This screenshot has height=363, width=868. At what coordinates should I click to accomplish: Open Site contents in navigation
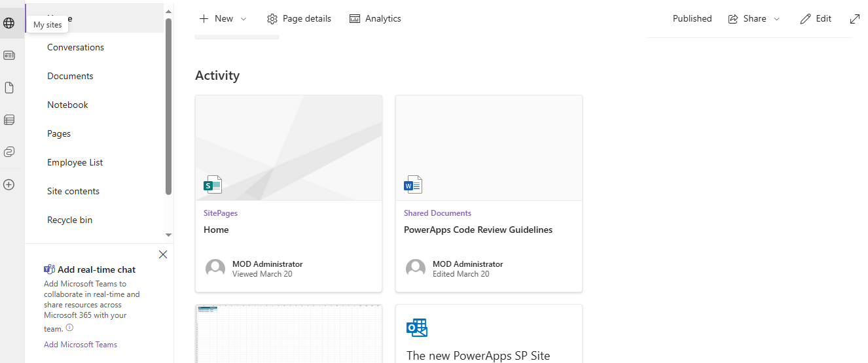[73, 191]
